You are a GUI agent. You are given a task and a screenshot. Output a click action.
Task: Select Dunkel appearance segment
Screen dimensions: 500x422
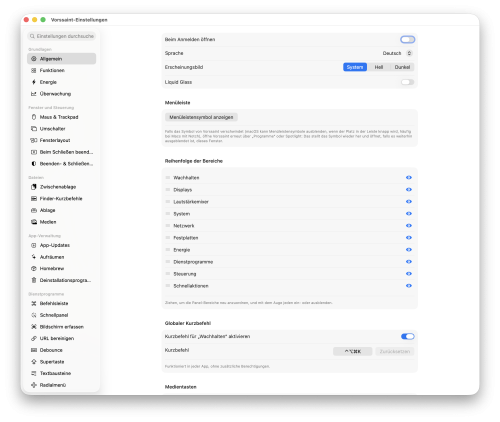[402, 67]
